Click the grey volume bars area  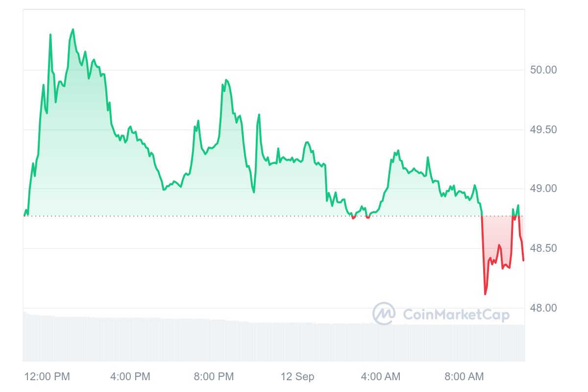click(x=273, y=341)
